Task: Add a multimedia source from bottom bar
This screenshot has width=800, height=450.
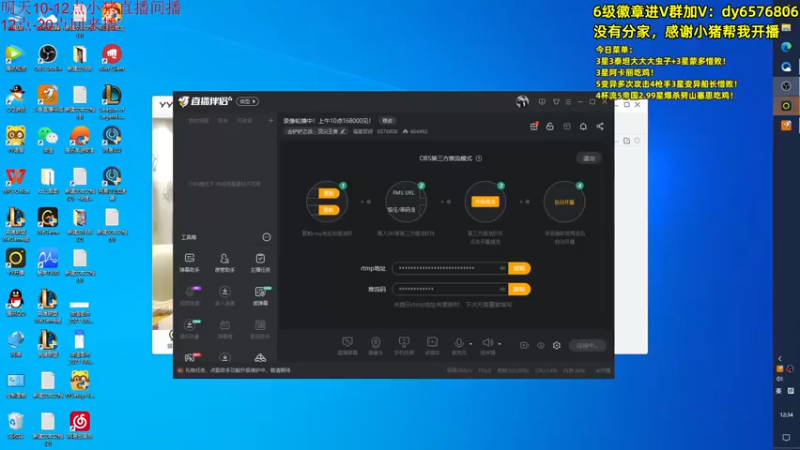Action: (432, 345)
